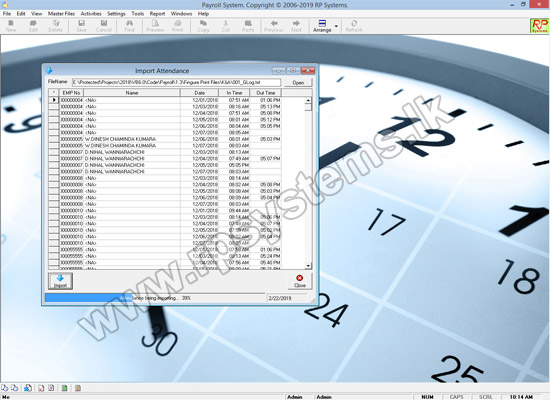Click the New toolbar icon
Image resolution: width=550 pixels, height=400 pixels.
11,26
